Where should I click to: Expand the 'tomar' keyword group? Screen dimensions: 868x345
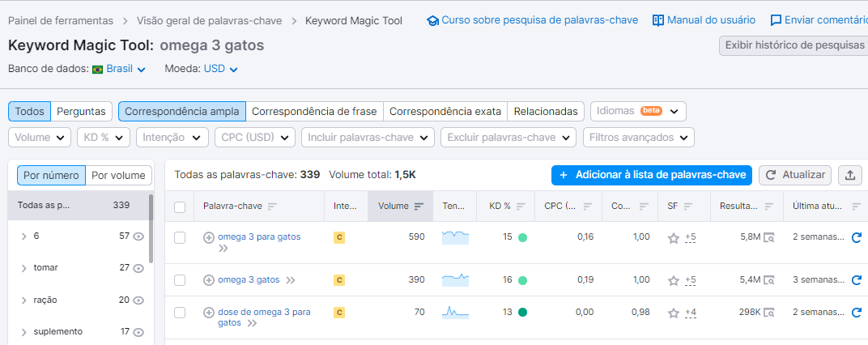tap(23, 269)
